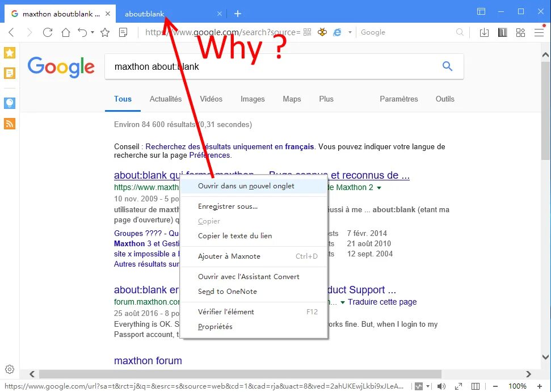The image size is (551, 392).
Task: Go back using the back arrow
Action: coord(11,33)
